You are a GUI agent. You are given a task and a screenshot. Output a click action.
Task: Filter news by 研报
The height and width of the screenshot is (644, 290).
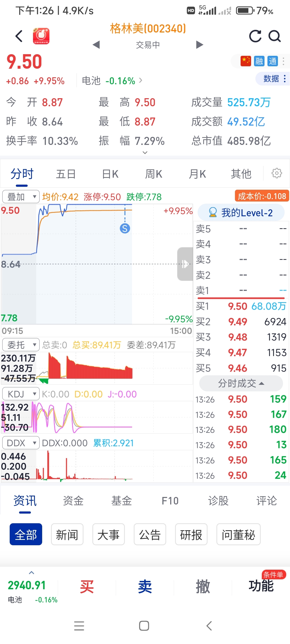coord(191,535)
